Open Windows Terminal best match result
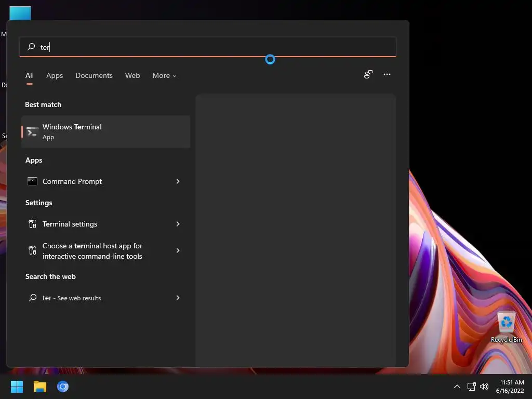The image size is (532, 399). point(105,131)
